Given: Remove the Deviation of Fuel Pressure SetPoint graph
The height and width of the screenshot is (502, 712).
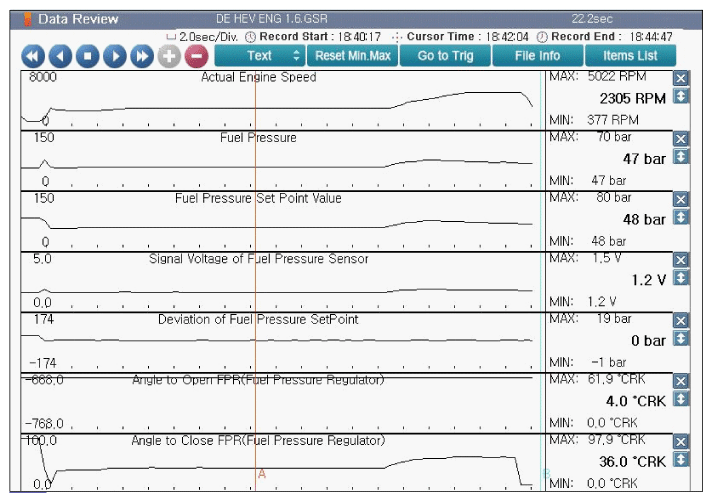Looking at the screenshot, I should point(681,321).
